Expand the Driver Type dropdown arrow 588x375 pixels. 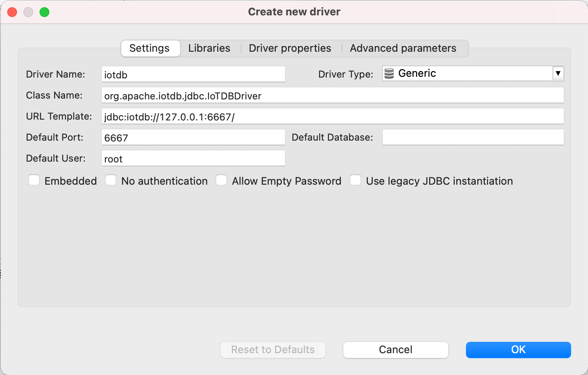click(558, 74)
